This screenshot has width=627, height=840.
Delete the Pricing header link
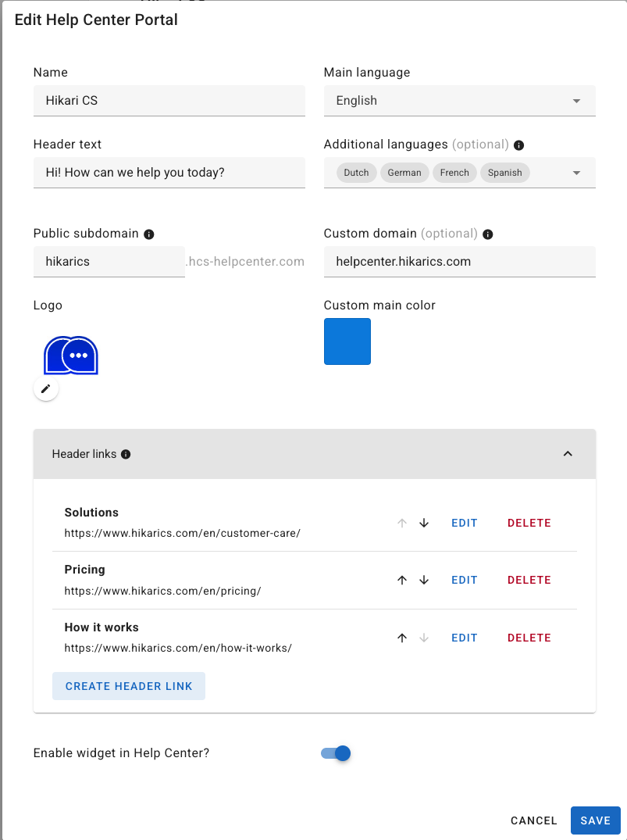tap(529, 580)
